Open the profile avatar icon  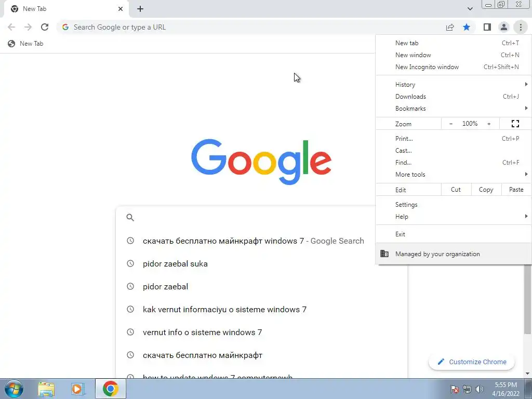click(504, 27)
